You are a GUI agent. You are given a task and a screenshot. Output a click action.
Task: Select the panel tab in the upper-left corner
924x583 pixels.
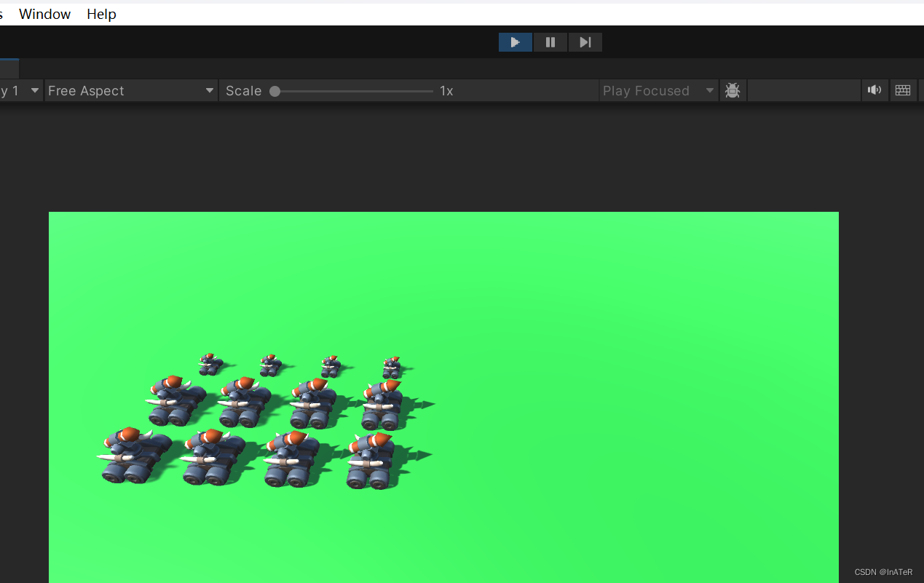point(8,68)
